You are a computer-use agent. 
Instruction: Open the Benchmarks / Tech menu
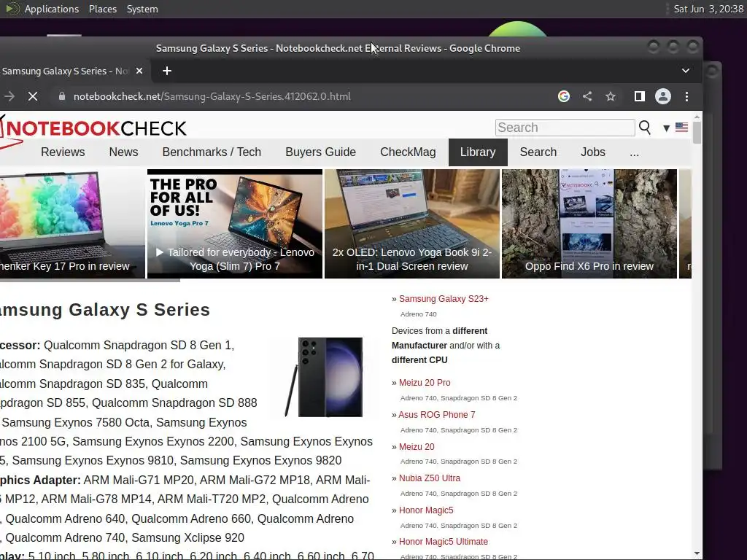[212, 152]
